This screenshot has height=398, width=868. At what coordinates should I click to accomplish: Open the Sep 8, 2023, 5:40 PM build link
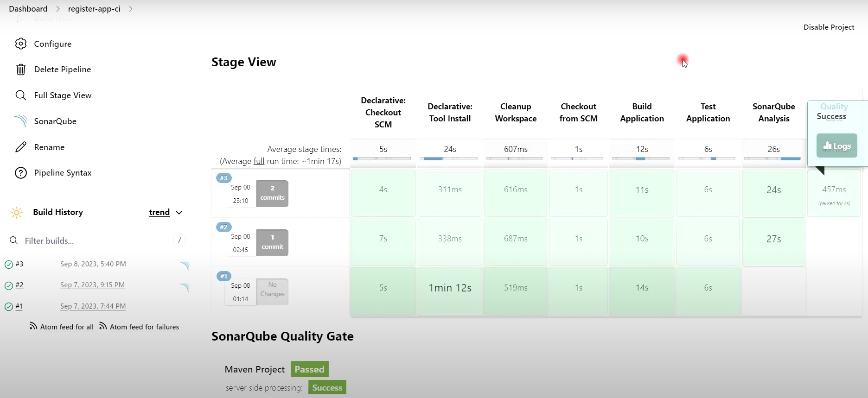[x=93, y=264]
